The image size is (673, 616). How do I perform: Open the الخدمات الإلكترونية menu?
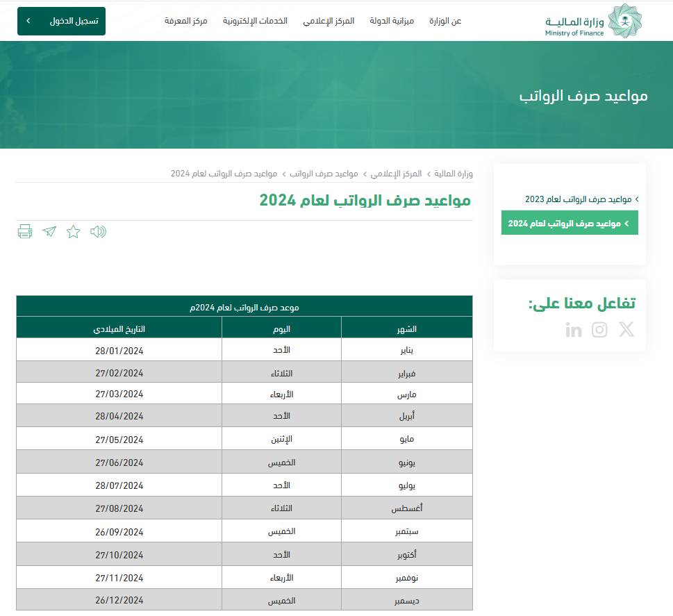click(x=255, y=21)
